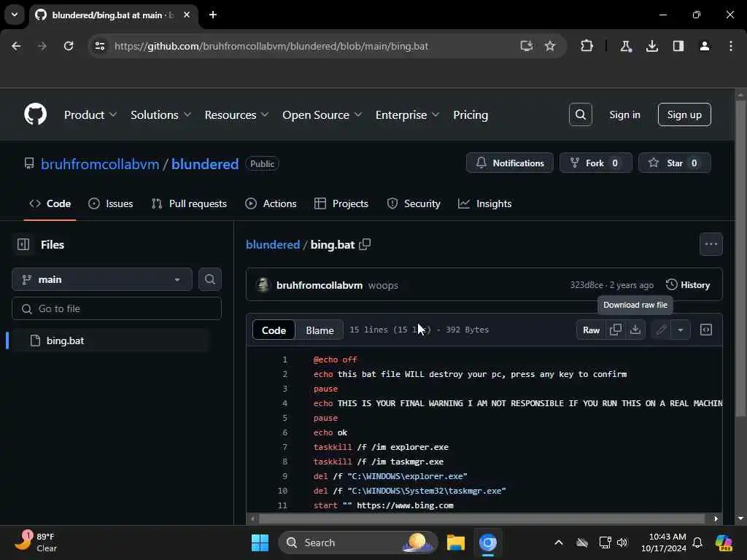Click the Sign up button

tap(684, 114)
